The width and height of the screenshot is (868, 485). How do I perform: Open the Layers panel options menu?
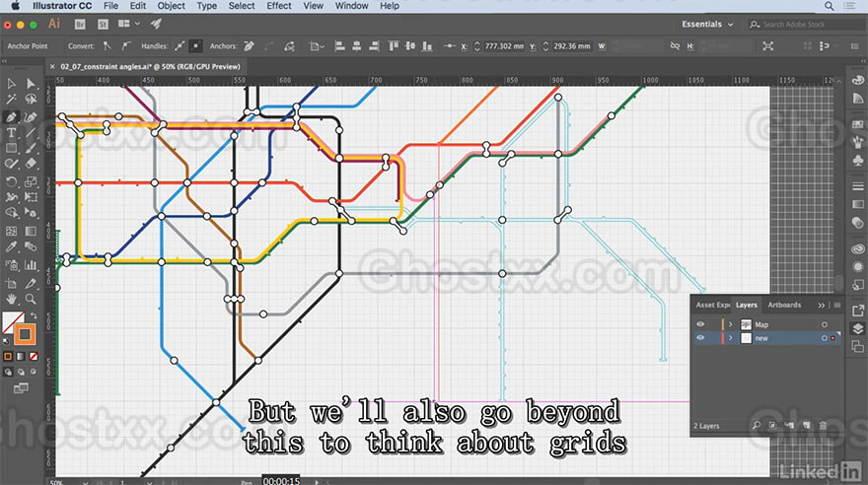[x=837, y=306]
